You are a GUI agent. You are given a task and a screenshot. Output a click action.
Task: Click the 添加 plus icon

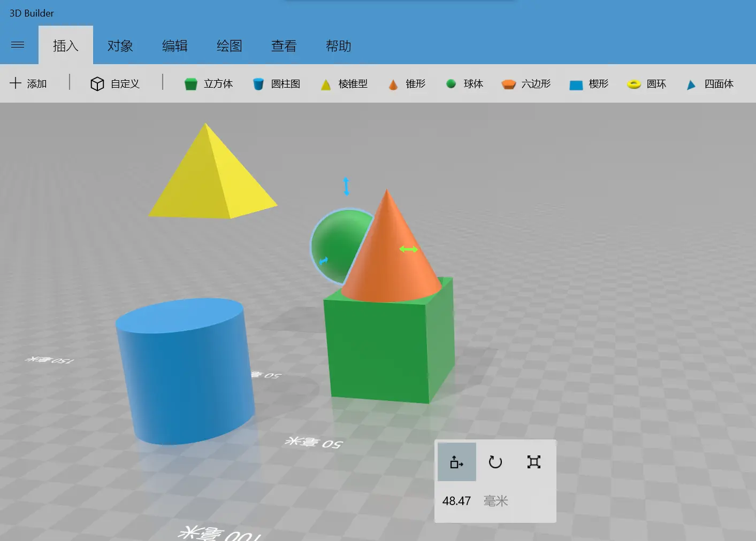click(16, 83)
